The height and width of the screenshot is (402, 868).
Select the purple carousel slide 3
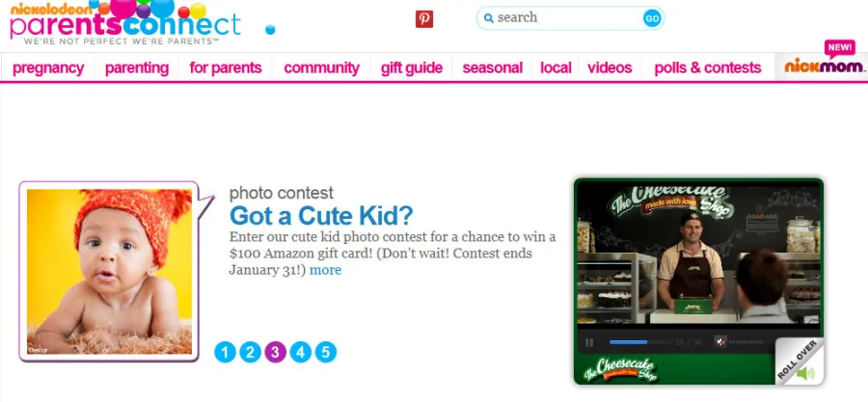click(x=275, y=352)
